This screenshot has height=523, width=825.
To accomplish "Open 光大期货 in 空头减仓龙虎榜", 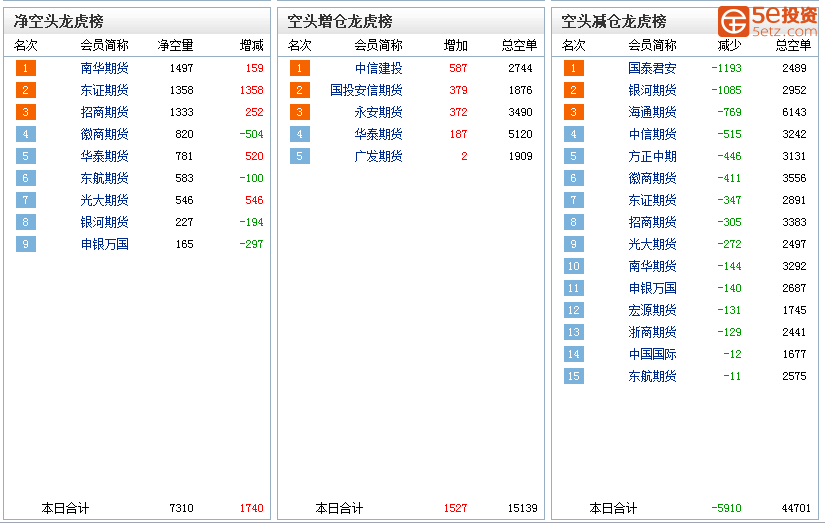I will point(652,244).
